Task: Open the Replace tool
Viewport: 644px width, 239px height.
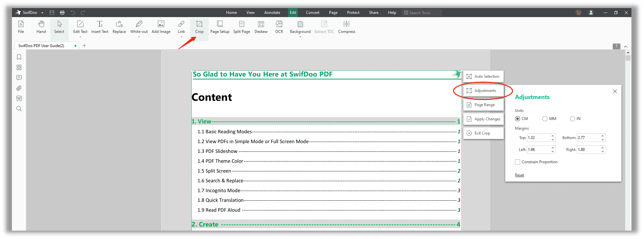Action: (x=119, y=27)
